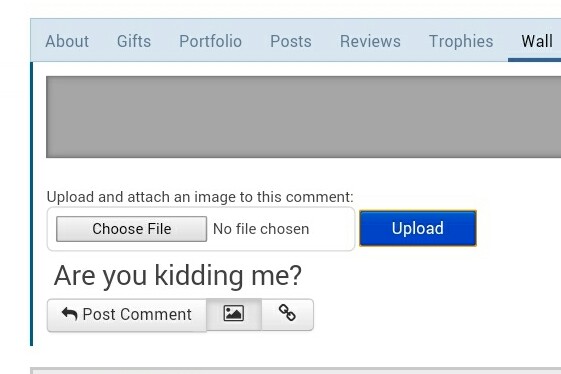Image resolution: width=561 pixels, height=374 pixels.
Task: Click the reply arrow icon on Post Comment
Action: click(x=69, y=314)
